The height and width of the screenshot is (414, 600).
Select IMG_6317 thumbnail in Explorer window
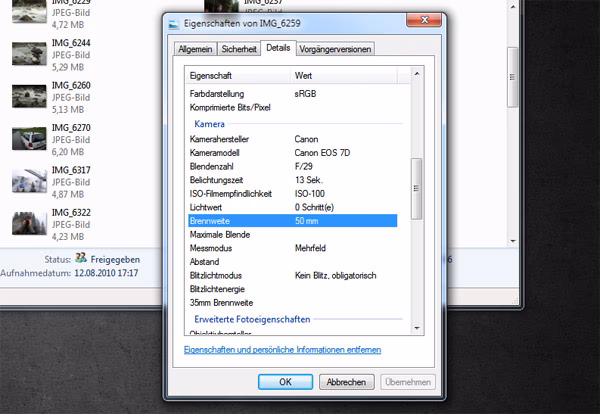click(x=29, y=181)
